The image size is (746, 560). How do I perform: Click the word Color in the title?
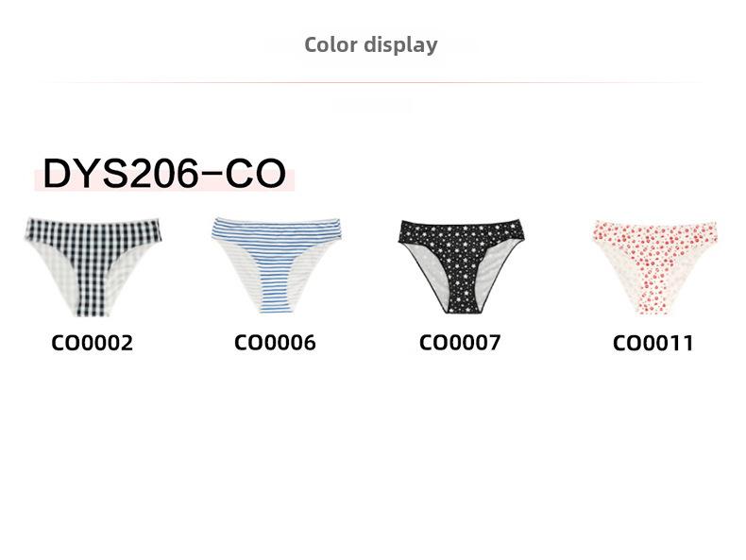331,44
